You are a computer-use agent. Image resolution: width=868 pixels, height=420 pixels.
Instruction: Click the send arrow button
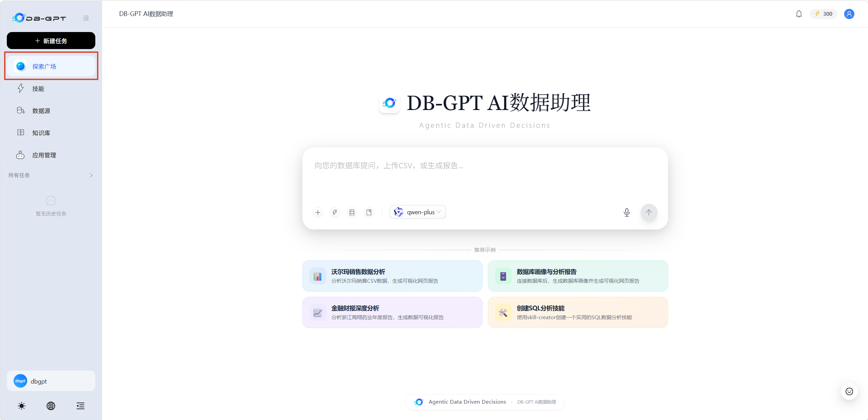(649, 212)
